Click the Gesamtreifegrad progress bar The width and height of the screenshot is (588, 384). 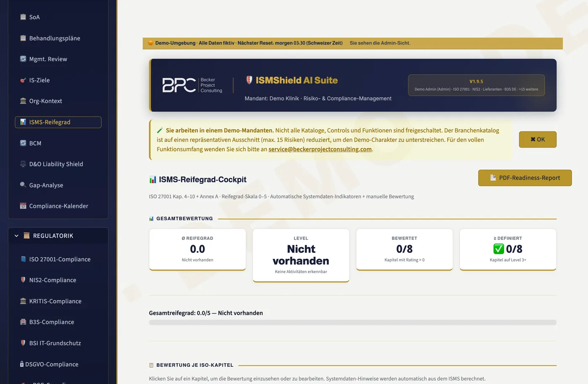click(x=353, y=323)
